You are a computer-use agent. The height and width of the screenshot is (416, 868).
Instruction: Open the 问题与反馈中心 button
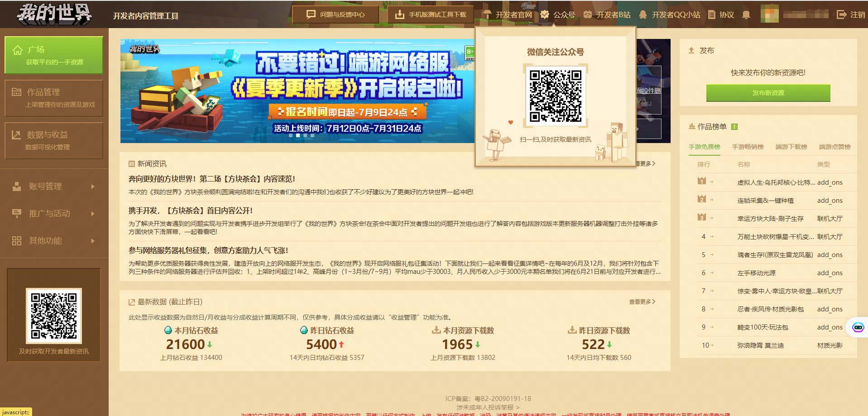coord(336,14)
